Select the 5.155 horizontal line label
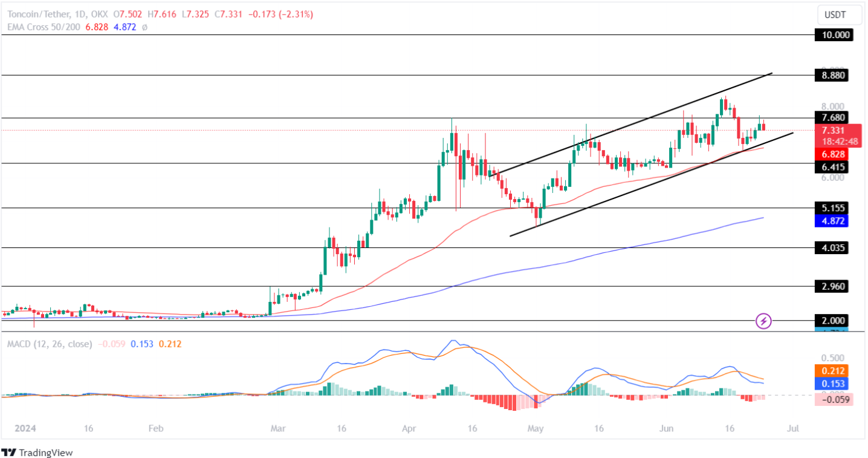Screen dimensions: 868x458 click(x=831, y=208)
